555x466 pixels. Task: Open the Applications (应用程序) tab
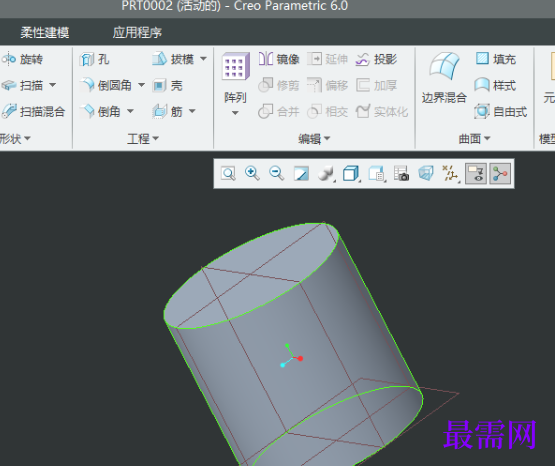point(137,33)
